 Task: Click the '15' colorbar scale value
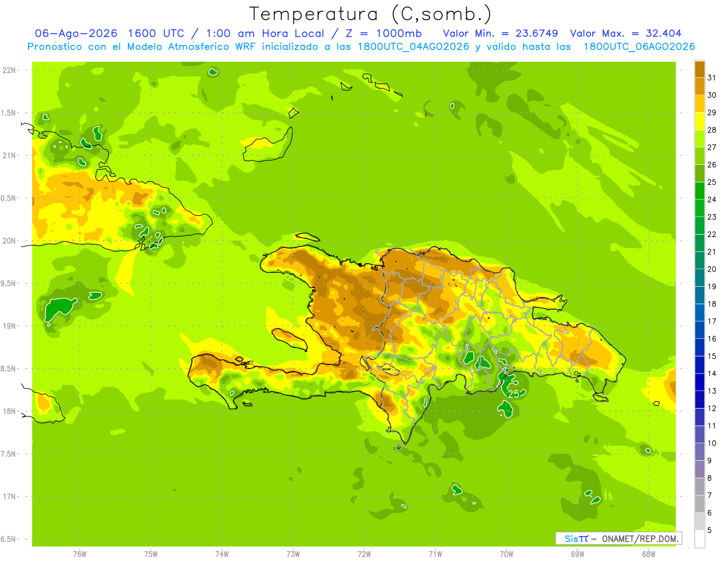712,356
